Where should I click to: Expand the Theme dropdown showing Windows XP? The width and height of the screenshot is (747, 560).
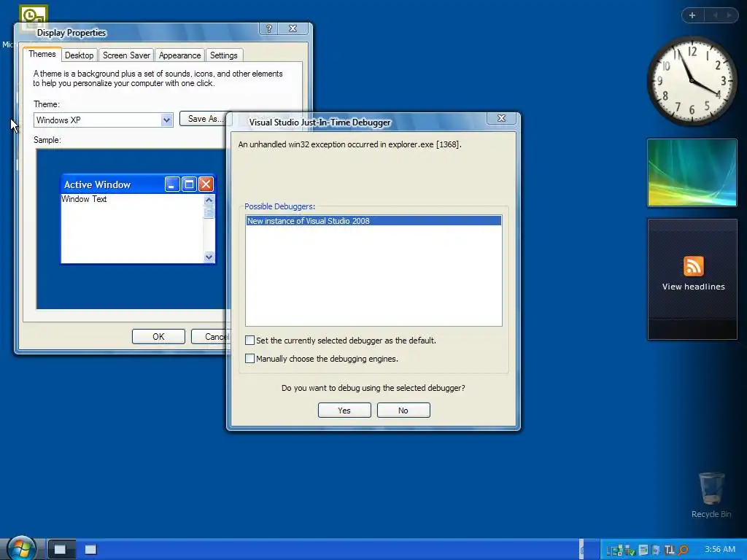166,120
